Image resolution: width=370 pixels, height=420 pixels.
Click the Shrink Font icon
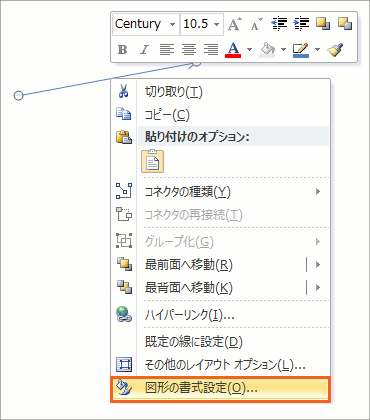[256, 24]
